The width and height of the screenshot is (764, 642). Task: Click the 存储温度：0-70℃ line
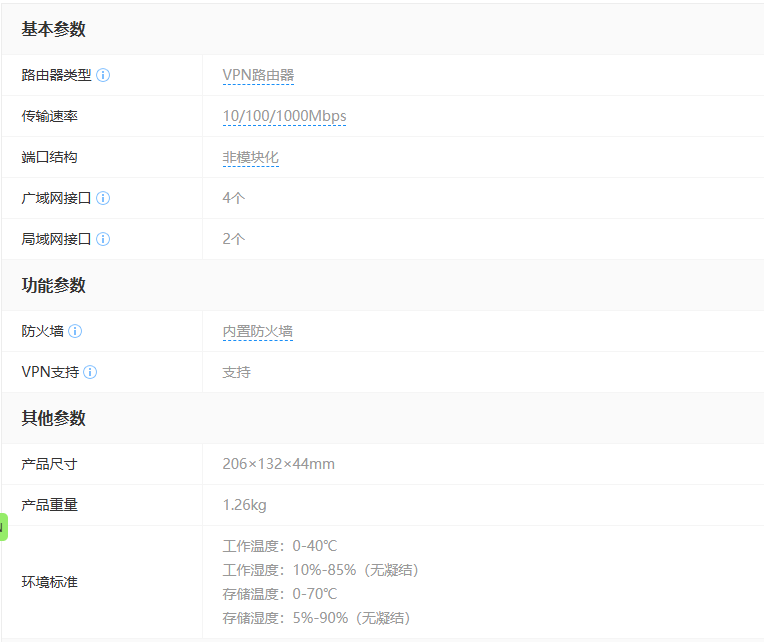[x=280, y=594]
